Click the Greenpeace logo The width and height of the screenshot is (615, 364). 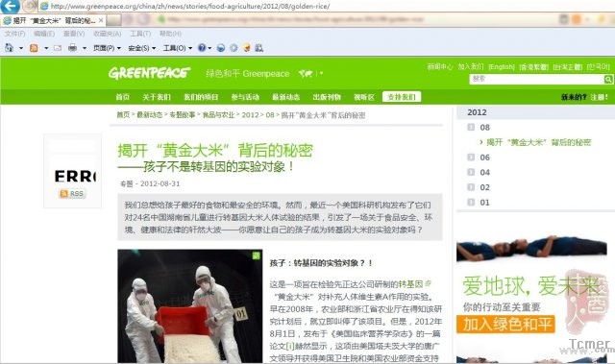(x=149, y=73)
